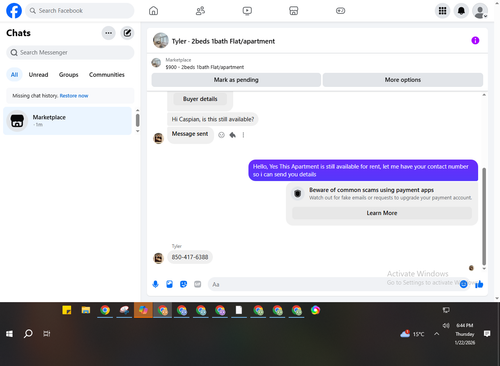The height and width of the screenshot is (366, 500).
Task: Click the 850-417-6388 phone number message
Action: click(x=190, y=257)
